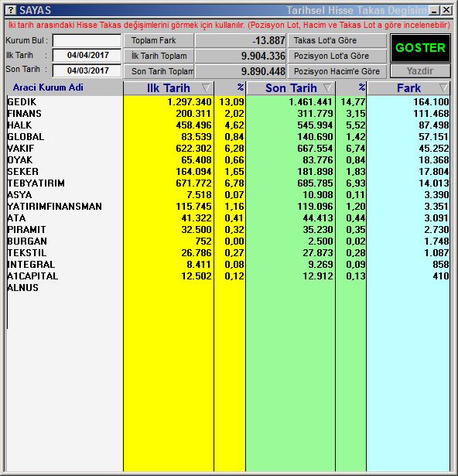The height and width of the screenshot is (476, 458).
Task: Sort by Ilk Tarih triangle arrow
Action: (x=206, y=88)
